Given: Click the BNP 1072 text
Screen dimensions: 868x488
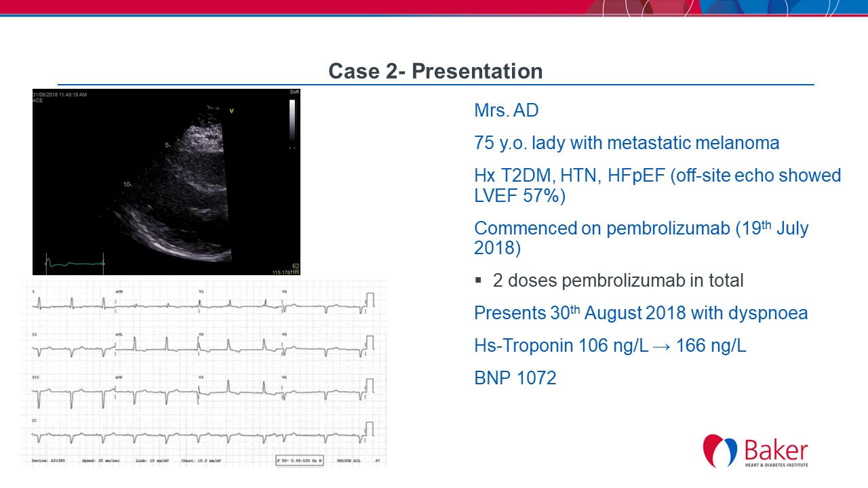Looking at the screenshot, I should point(515,378).
